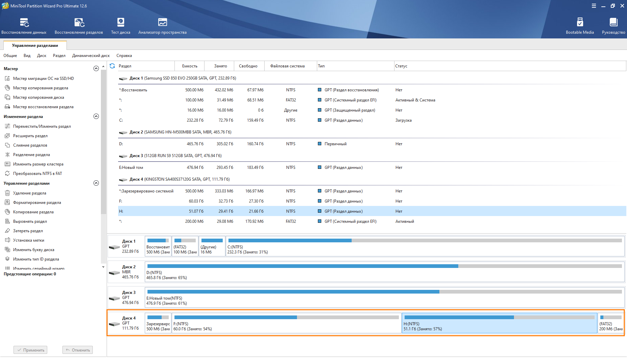Image resolution: width=627 pixels, height=364 pixels.
Task: Launch the Partition Recovery tool icon
Action: point(79,23)
